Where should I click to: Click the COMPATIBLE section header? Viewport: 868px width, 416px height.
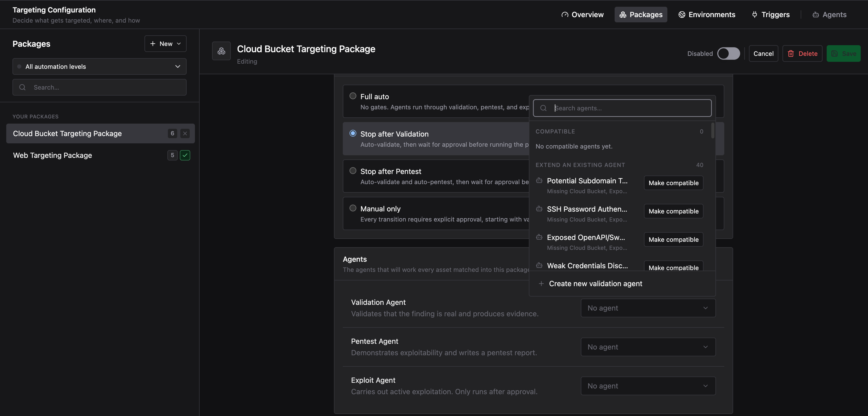pos(555,132)
